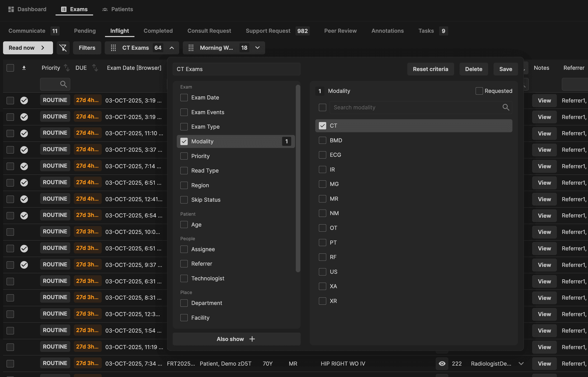Image resolution: width=588 pixels, height=377 pixels.
Task: Uncheck the CT modality checkbox
Action: (x=322, y=126)
